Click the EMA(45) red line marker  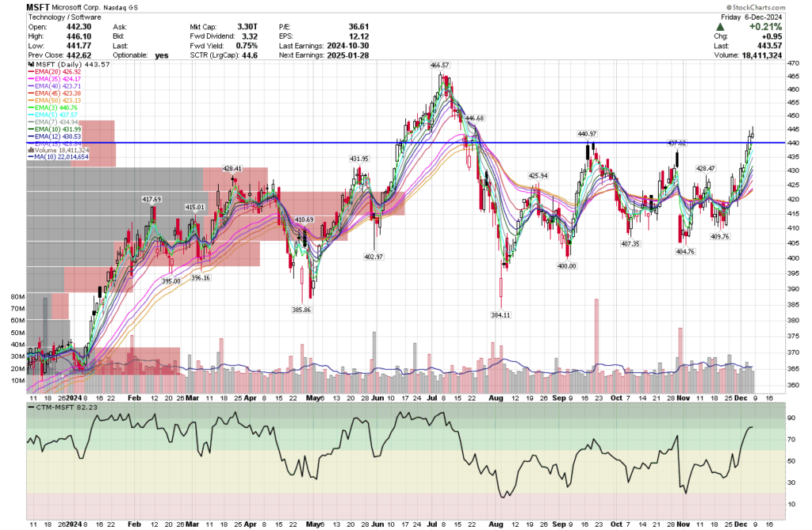[31, 93]
